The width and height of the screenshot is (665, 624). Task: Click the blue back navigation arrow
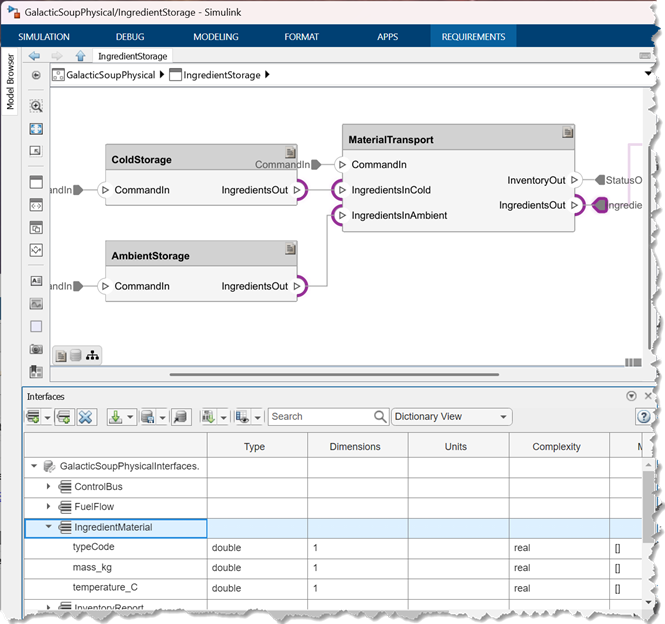[35, 56]
